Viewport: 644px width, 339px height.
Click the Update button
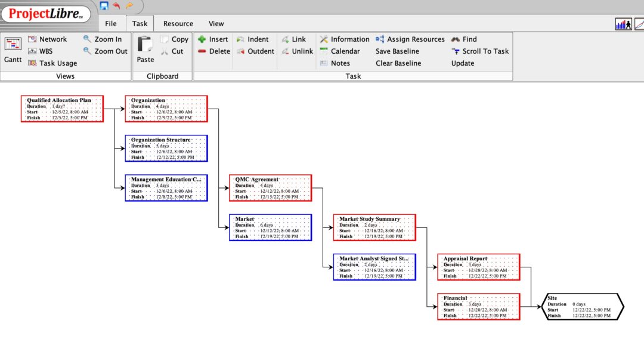coord(463,63)
